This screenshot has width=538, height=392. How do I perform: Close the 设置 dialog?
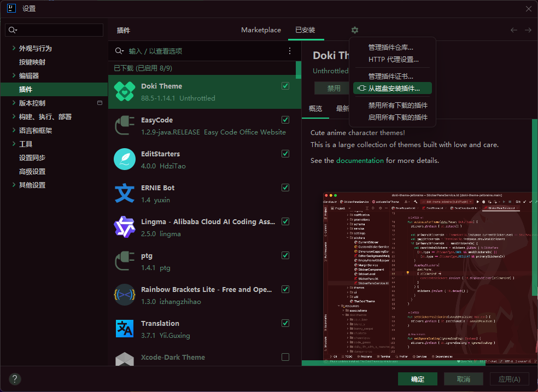(529, 9)
